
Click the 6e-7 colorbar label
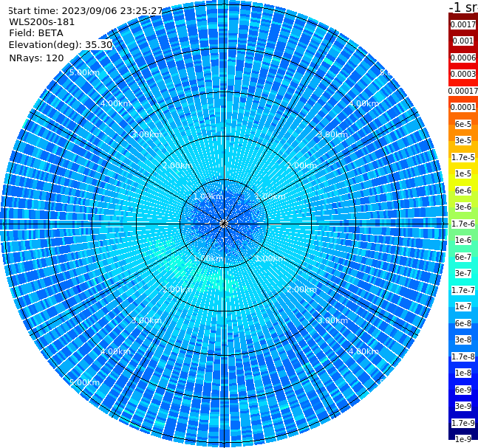click(x=463, y=257)
